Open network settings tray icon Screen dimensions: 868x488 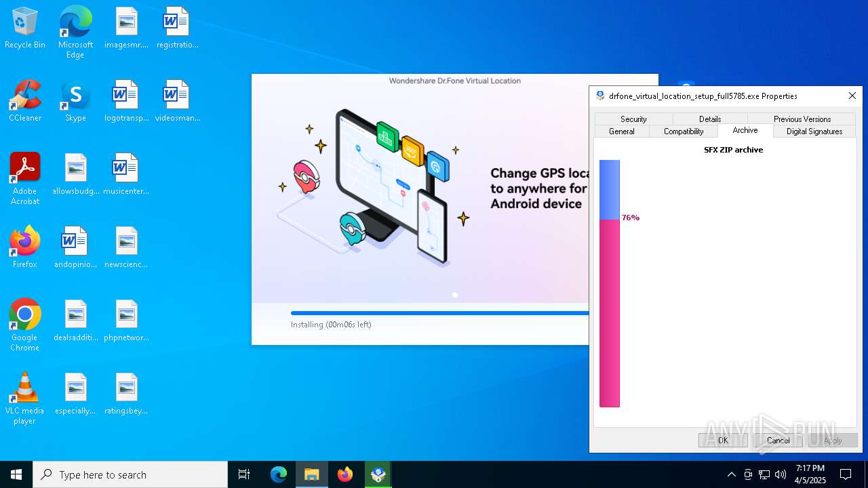[x=764, y=474]
